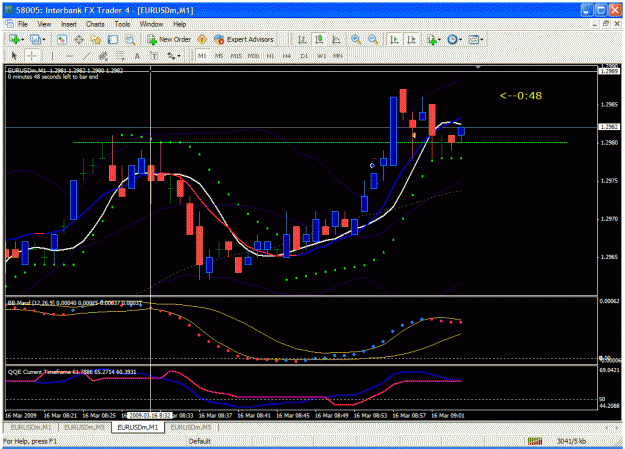Open the Market Watch window icon

click(61, 39)
